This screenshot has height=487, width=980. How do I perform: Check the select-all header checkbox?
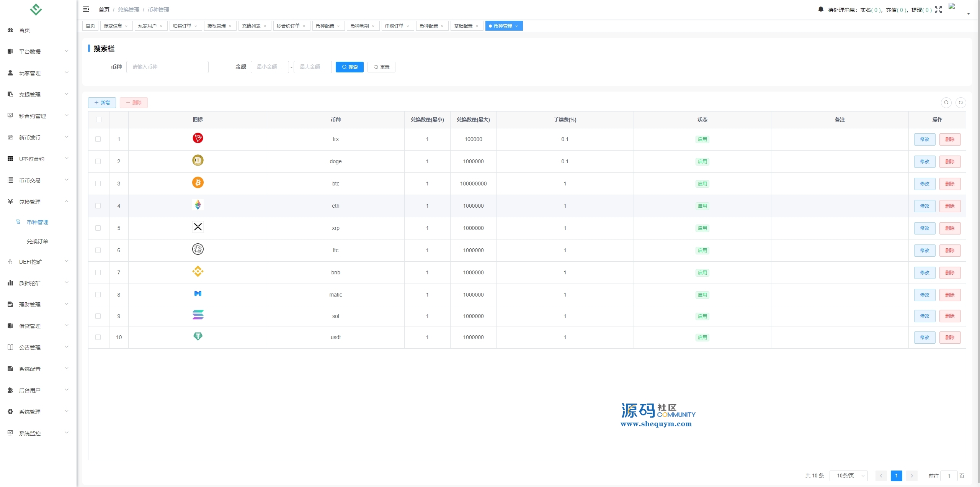tap(99, 120)
